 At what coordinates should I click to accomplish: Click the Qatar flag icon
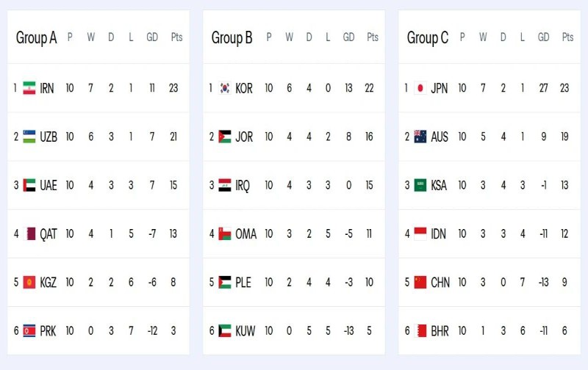point(29,234)
